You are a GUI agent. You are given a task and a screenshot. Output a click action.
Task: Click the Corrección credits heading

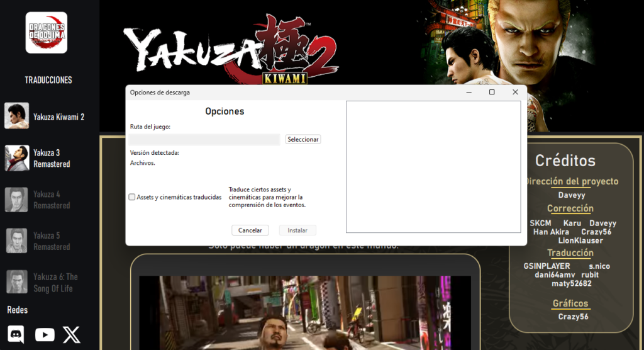570,208
